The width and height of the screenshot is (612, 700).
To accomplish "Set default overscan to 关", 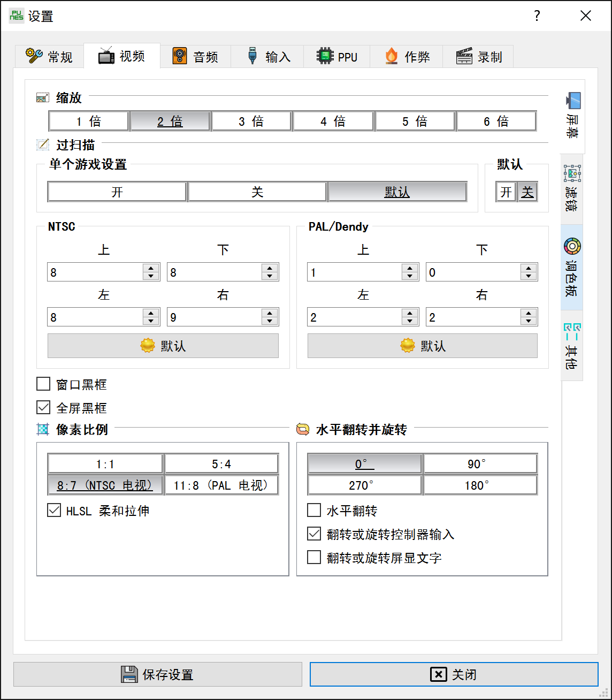I will (527, 192).
